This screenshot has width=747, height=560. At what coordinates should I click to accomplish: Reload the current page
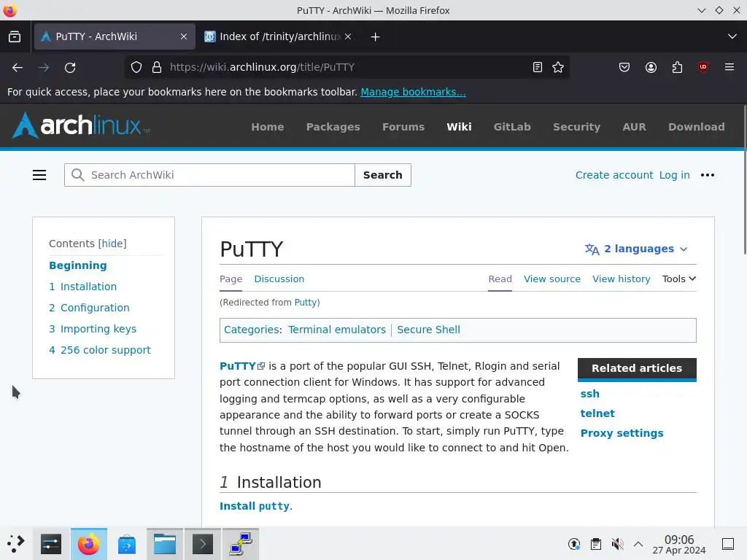pos(70,68)
